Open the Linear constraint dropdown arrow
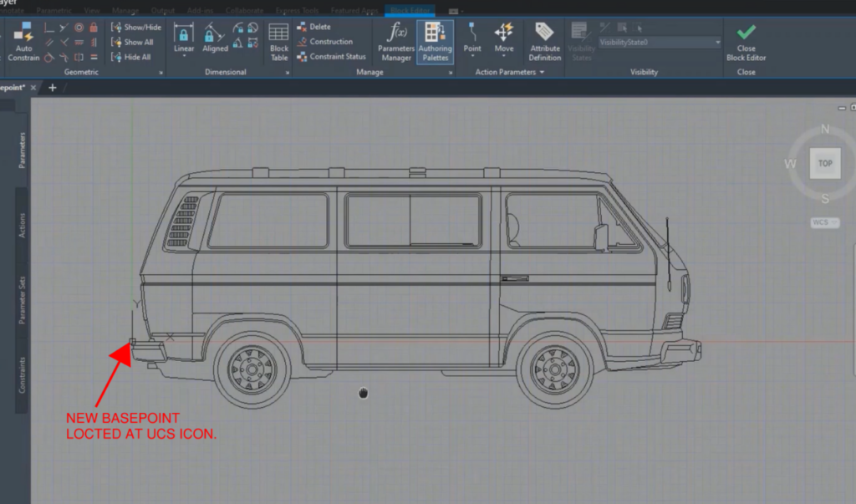The width and height of the screenshot is (856, 504). tap(183, 53)
